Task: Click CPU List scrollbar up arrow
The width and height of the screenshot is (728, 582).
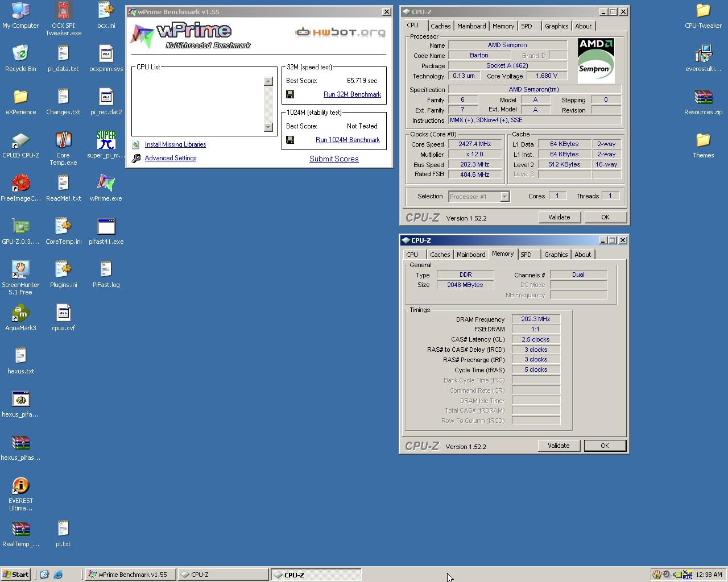Action: tap(268, 81)
